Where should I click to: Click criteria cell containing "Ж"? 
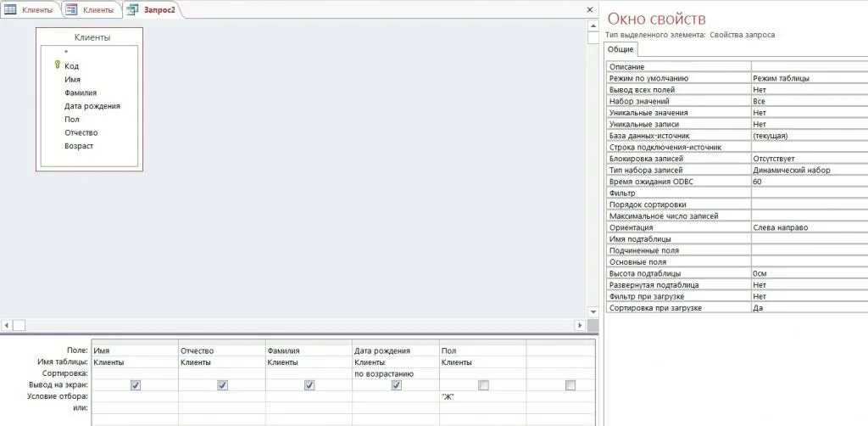point(482,396)
